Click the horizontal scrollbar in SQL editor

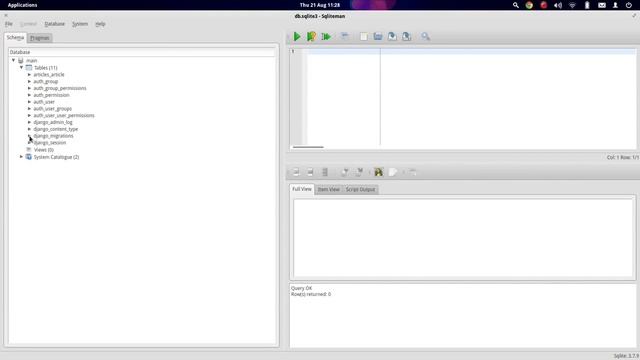click(x=308, y=147)
